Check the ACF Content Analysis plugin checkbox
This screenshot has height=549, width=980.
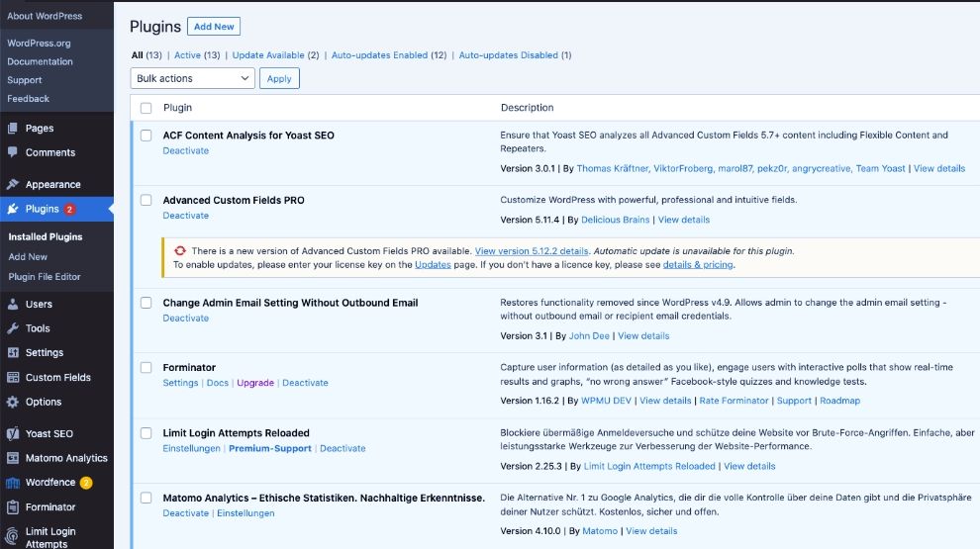tap(146, 135)
